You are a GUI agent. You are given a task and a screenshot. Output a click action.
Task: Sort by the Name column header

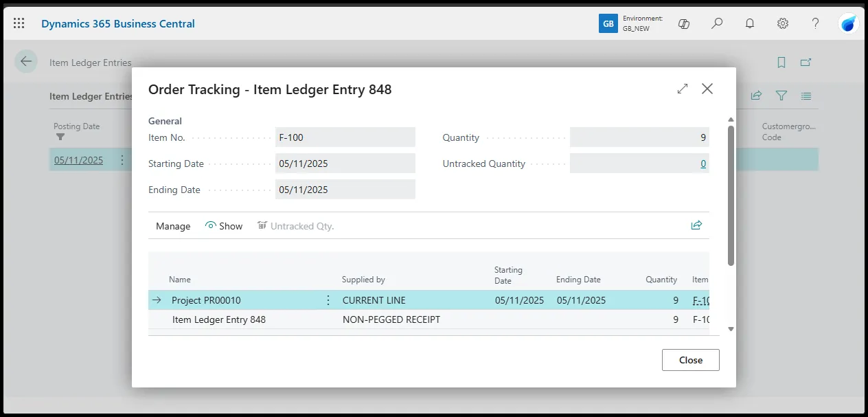(x=180, y=280)
